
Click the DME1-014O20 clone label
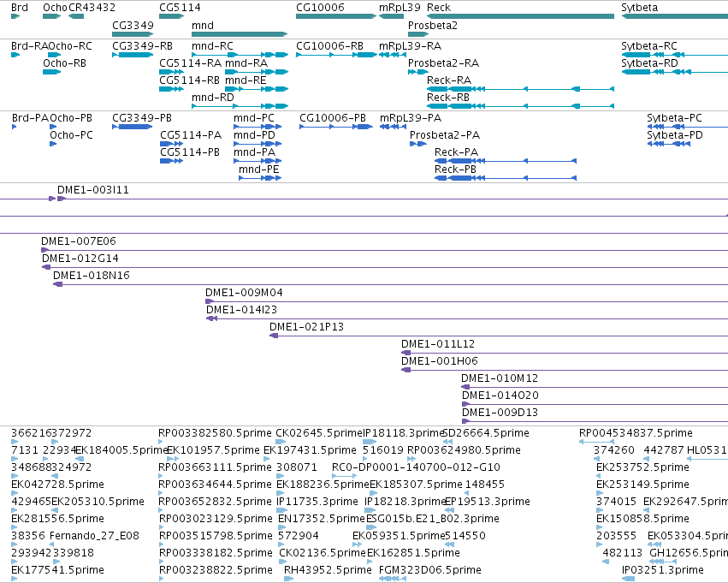point(500,396)
